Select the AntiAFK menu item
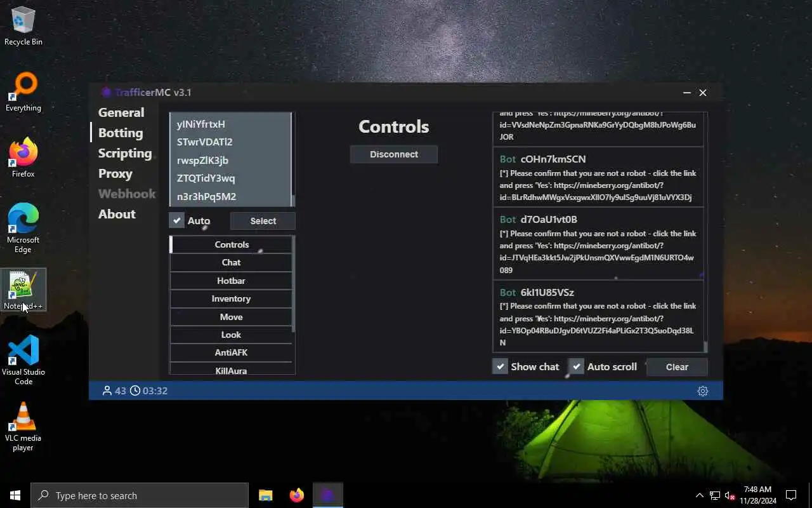The height and width of the screenshot is (508, 812). click(231, 352)
